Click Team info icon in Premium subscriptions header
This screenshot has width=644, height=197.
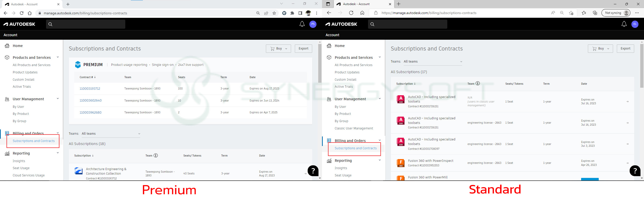tap(156, 155)
